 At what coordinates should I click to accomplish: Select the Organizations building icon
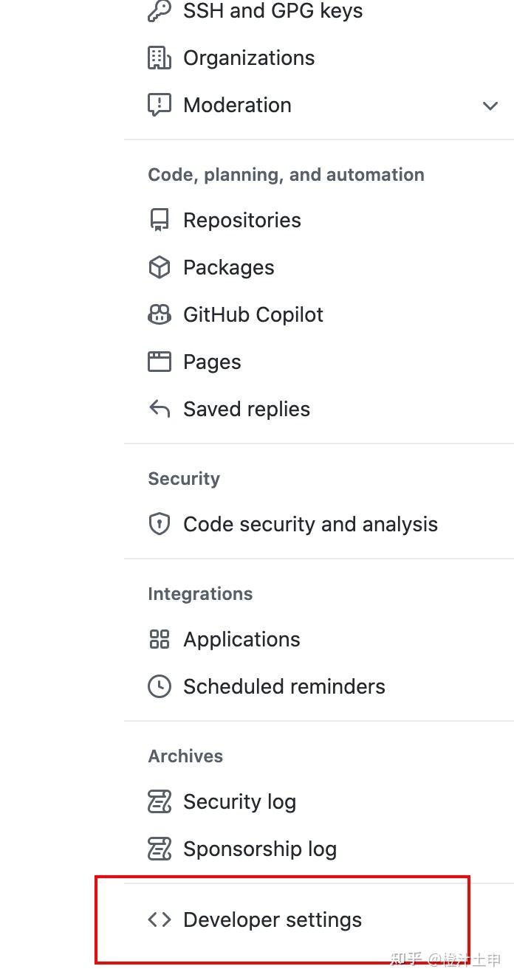tap(160, 58)
